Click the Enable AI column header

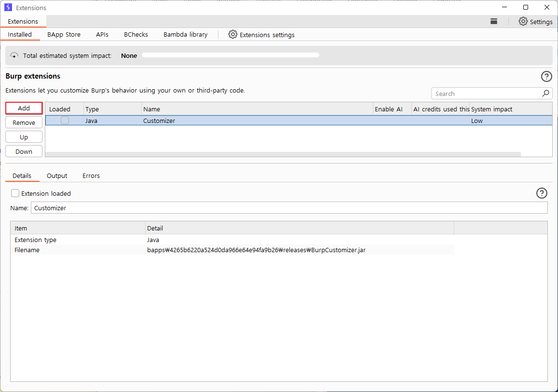tap(392, 109)
